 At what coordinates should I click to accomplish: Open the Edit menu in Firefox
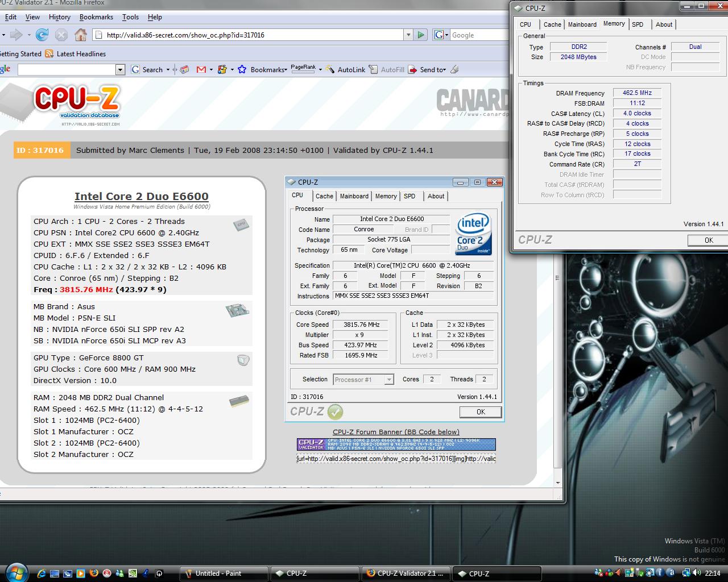tap(11, 17)
